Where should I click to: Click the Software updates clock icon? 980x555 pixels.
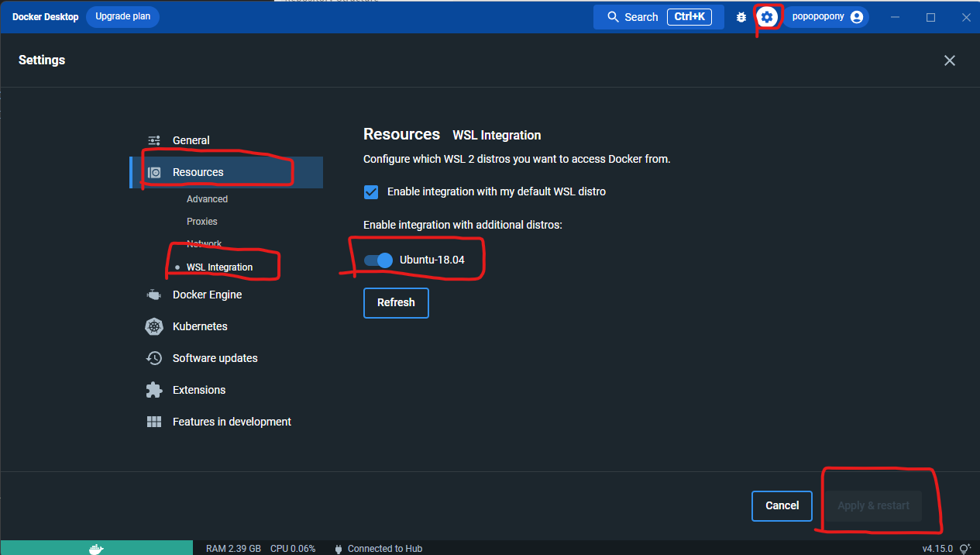(154, 358)
